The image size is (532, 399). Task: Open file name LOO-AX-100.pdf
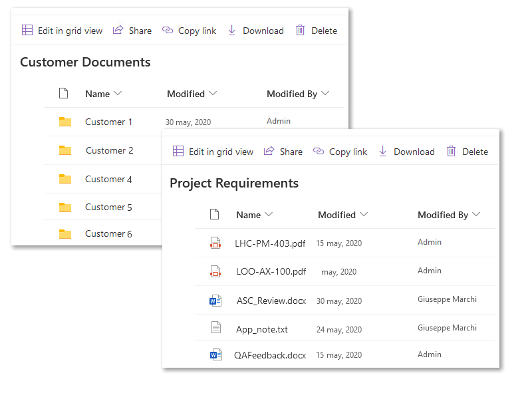[271, 271]
